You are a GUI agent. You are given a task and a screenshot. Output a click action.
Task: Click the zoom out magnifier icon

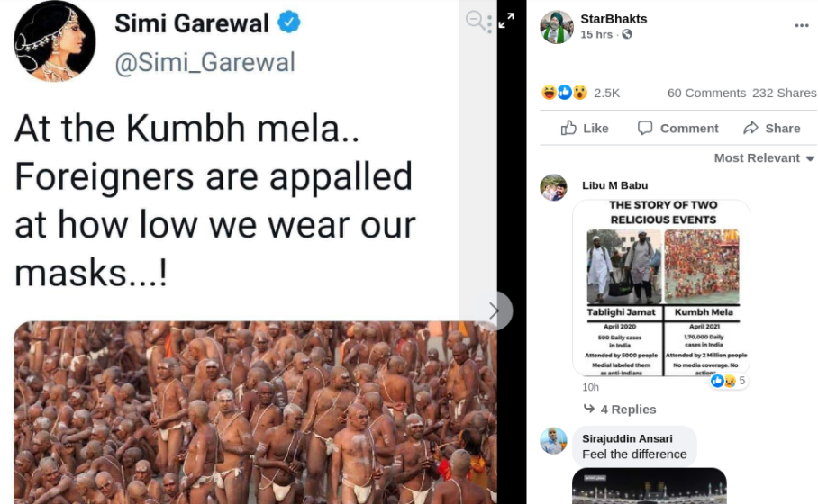pos(477,21)
